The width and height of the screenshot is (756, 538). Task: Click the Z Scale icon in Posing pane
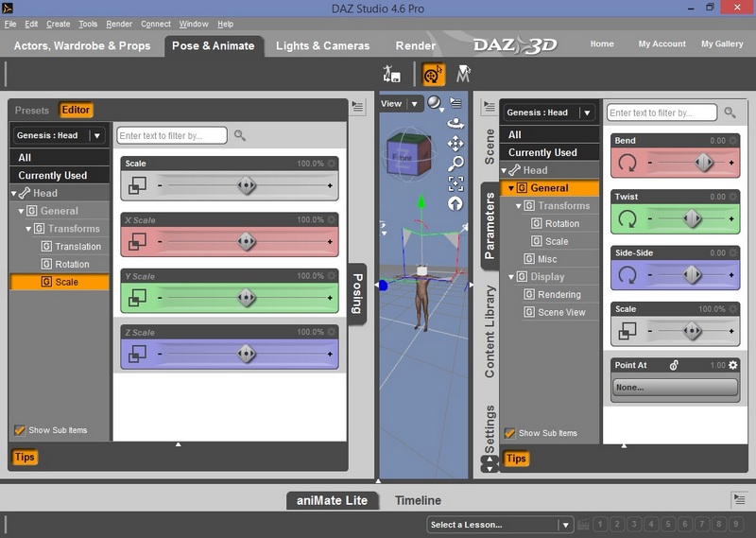[x=137, y=354]
